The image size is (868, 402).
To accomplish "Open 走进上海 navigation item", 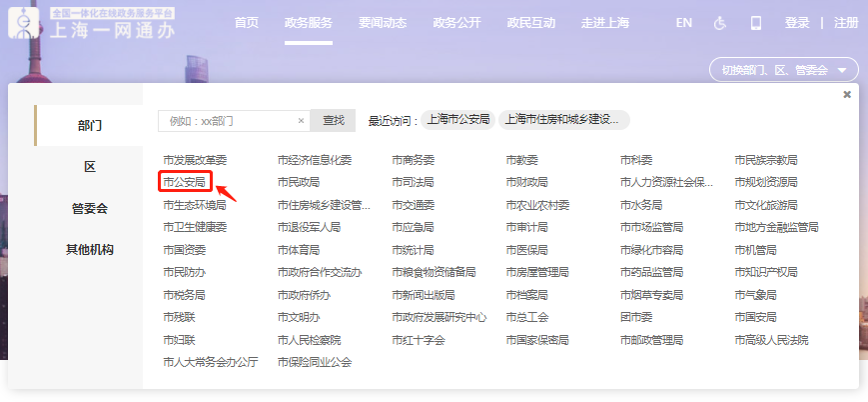I will coord(605,23).
